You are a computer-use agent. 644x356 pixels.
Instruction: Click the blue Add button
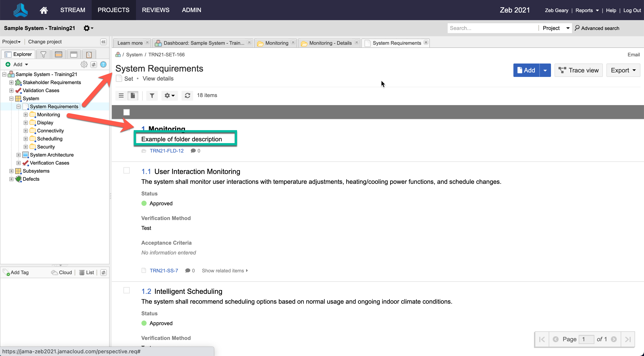[526, 70]
